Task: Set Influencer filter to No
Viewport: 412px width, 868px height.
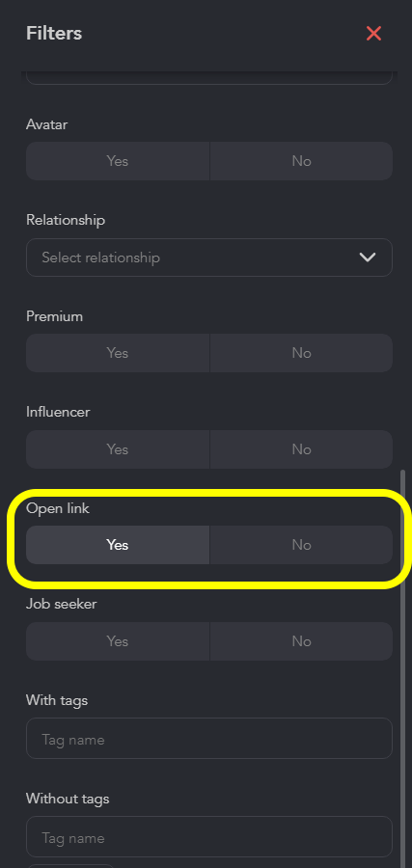Action: (301, 449)
